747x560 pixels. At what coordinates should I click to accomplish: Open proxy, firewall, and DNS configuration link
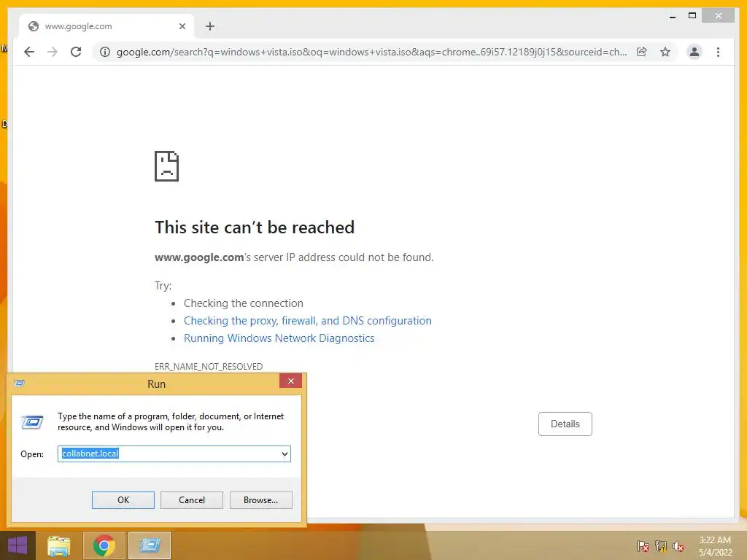[308, 321]
